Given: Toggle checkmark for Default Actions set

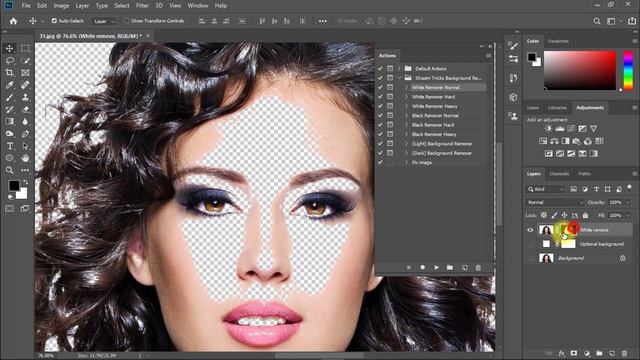Looking at the screenshot, I should click(380, 69).
